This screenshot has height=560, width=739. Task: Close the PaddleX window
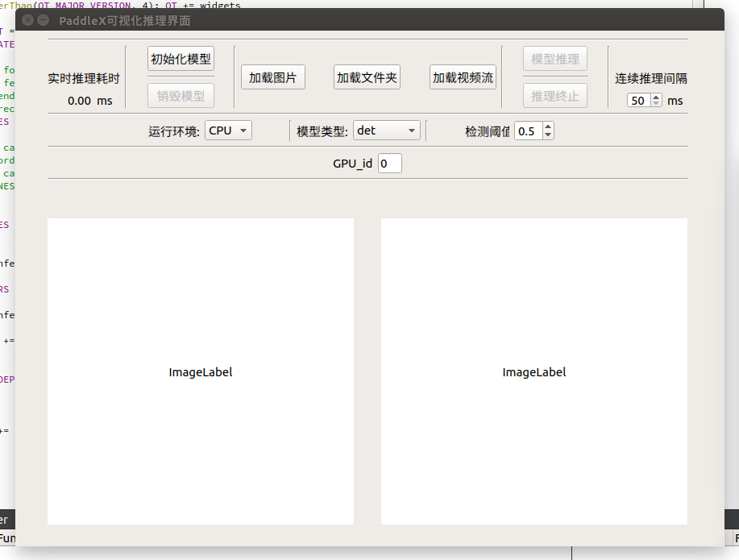pyautogui.click(x=28, y=20)
